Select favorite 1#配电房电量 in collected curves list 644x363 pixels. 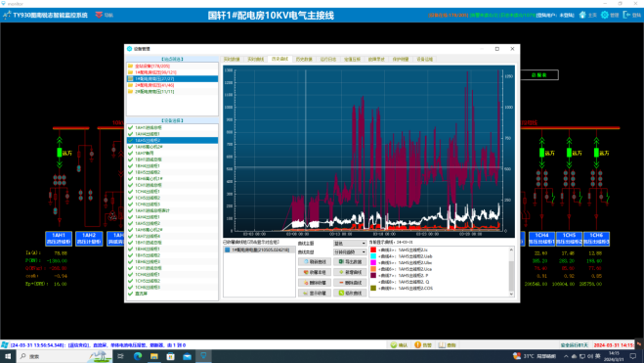(x=259, y=250)
